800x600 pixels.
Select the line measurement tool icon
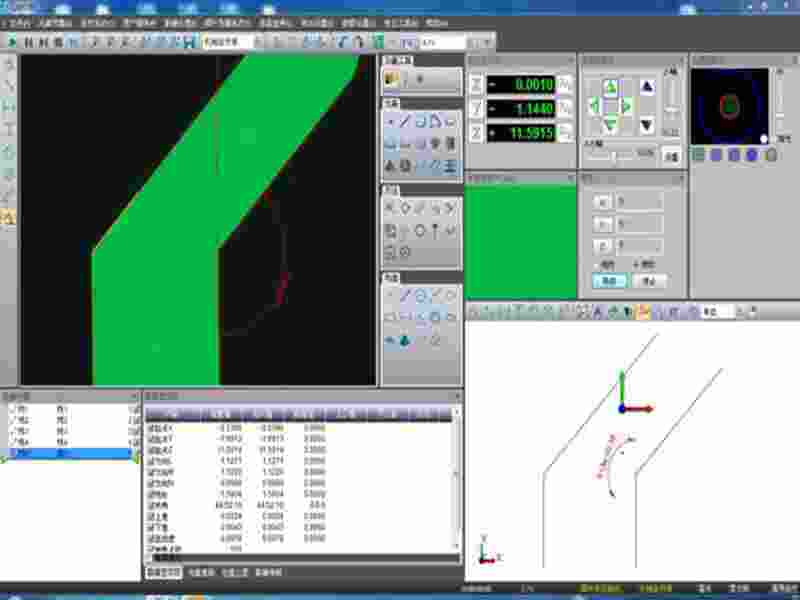(x=404, y=121)
